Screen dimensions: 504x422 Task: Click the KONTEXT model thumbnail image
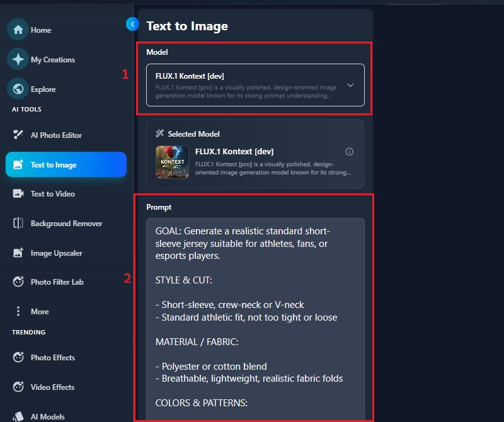click(172, 162)
